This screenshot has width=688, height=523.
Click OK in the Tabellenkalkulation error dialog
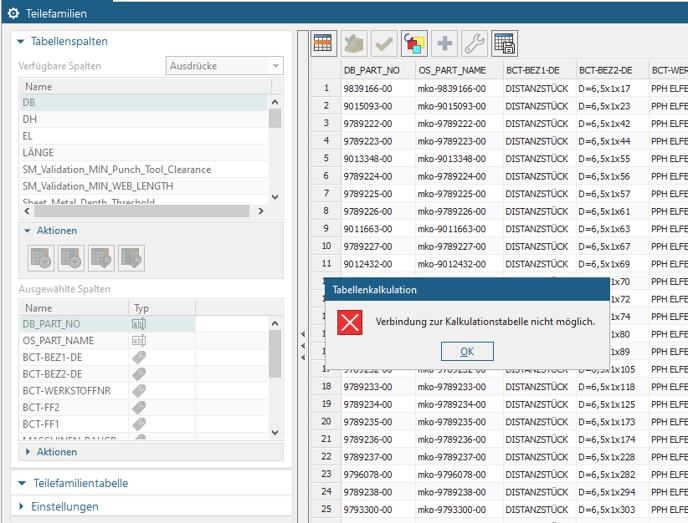pyautogui.click(x=467, y=351)
